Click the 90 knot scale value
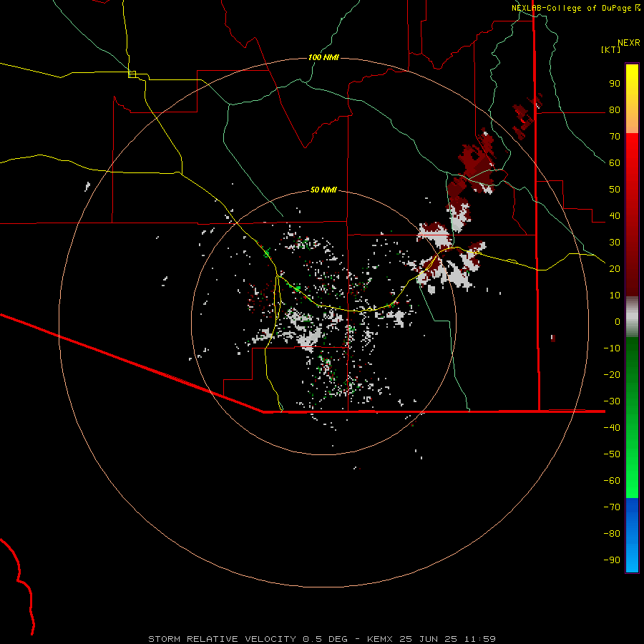Image resolution: width=644 pixels, height=644 pixels. tap(615, 84)
